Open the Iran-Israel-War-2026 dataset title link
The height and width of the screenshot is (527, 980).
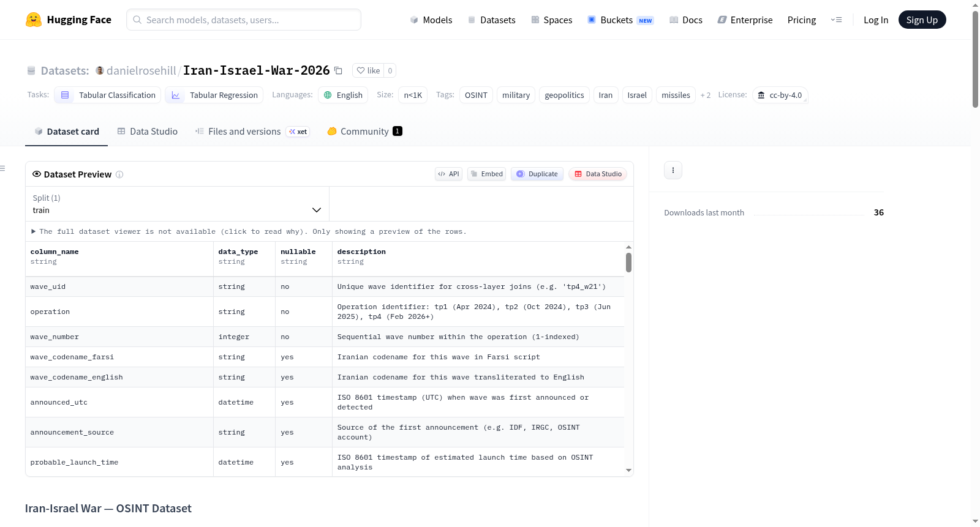pyautogui.click(x=257, y=70)
